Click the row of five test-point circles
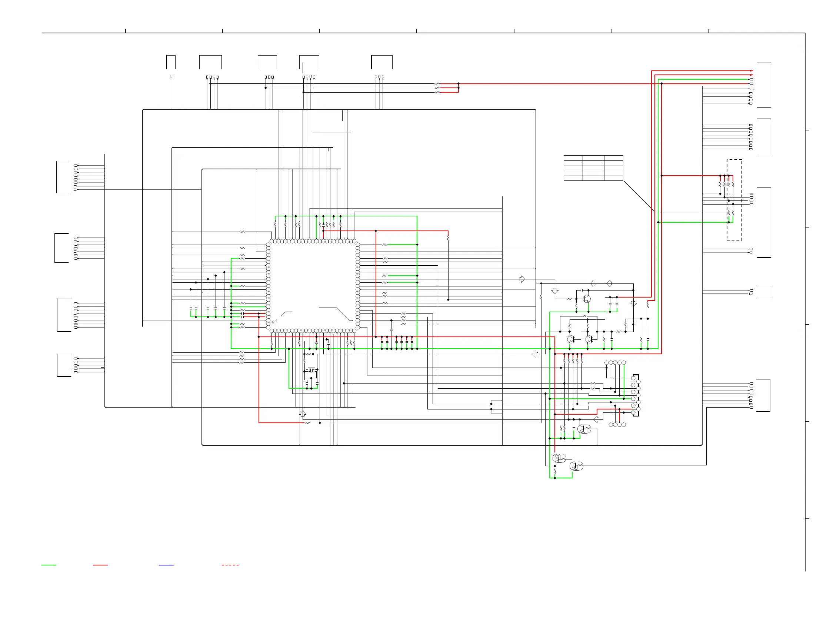Viewport: 840px width, 624px height. coord(615,363)
